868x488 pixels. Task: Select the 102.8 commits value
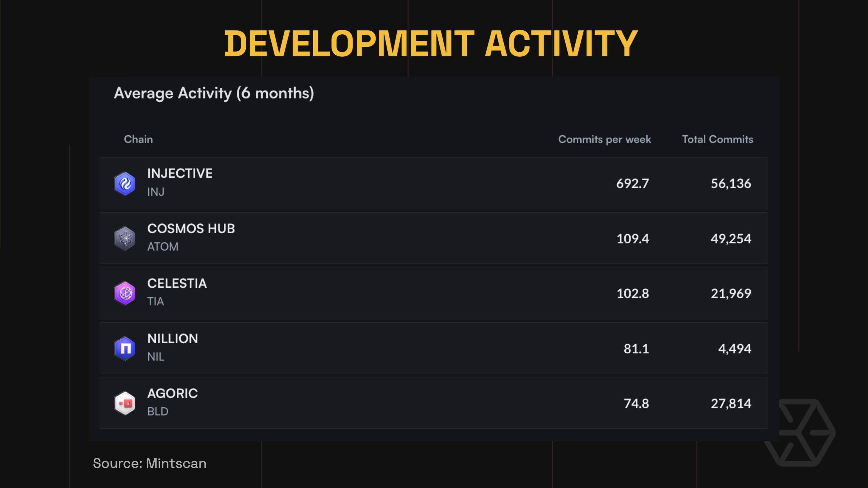(633, 294)
